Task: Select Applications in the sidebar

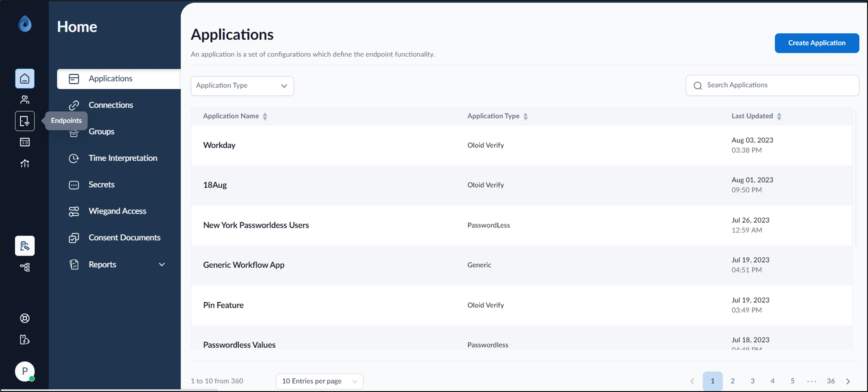Action: [x=119, y=79]
